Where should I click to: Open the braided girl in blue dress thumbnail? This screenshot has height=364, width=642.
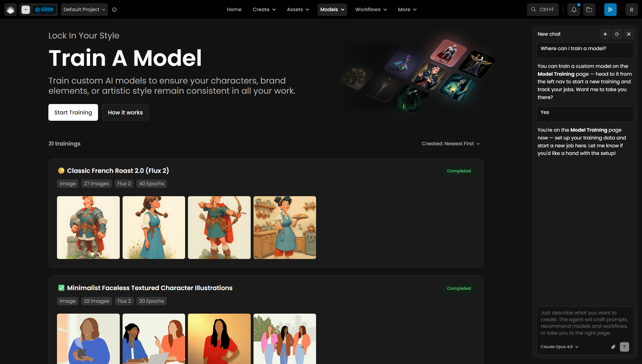(x=154, y=228)
